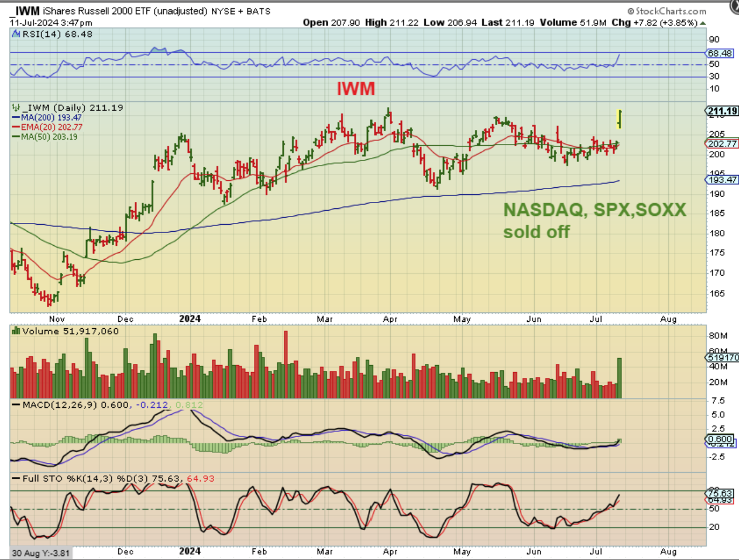Click the 80M volume axis label

pyautogui.click(x=718, y=336)
